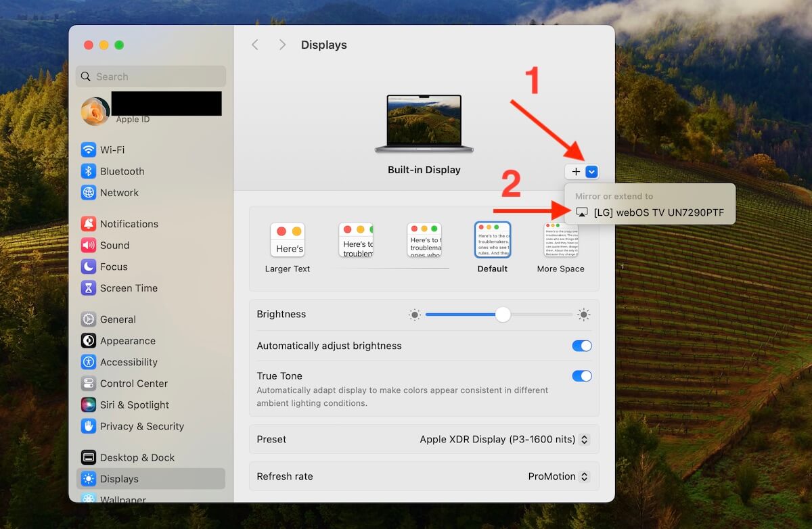812x529 pixels.
Task: Toggle Automatically adjust brightness switch
Action: [582, 346]
